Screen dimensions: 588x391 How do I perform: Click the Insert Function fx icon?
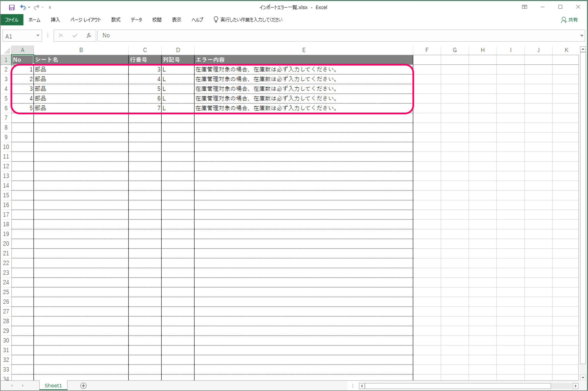pyautogui.click(x=89, y=35)
